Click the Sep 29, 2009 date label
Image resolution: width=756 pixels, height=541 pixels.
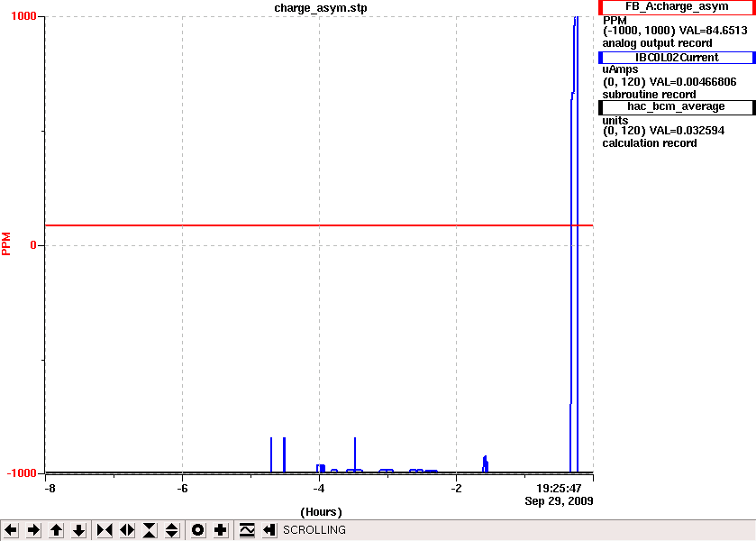coord(559,501)
